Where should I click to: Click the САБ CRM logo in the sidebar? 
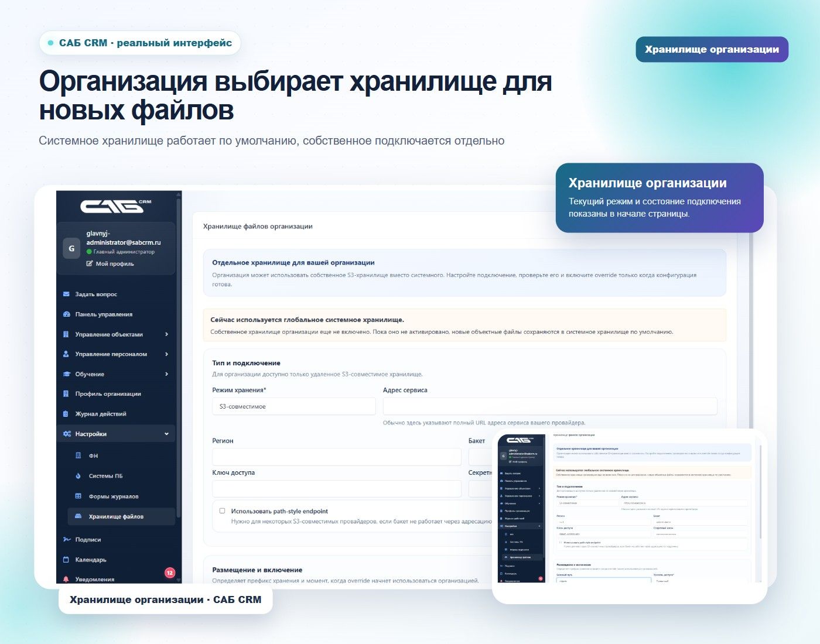pyautogui.click(x=115, y=205)
